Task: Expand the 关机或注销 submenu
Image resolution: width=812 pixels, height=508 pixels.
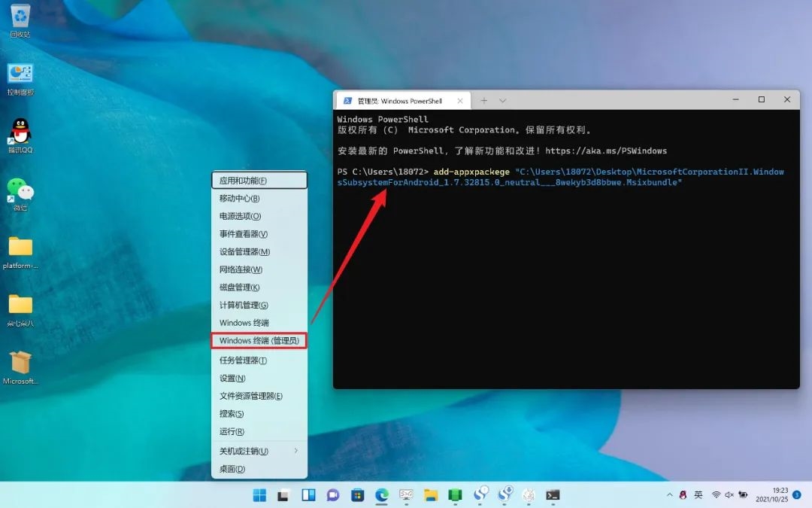Action: pos(259,451)
